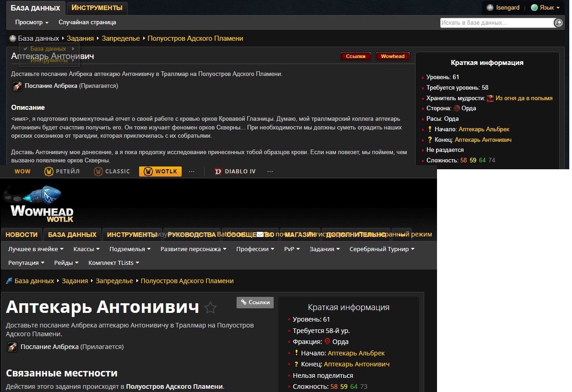The height and width of the screenshot is (392, 572).
Task: Open the МАГАЗИН tab
Action: [x=301, y=235]
